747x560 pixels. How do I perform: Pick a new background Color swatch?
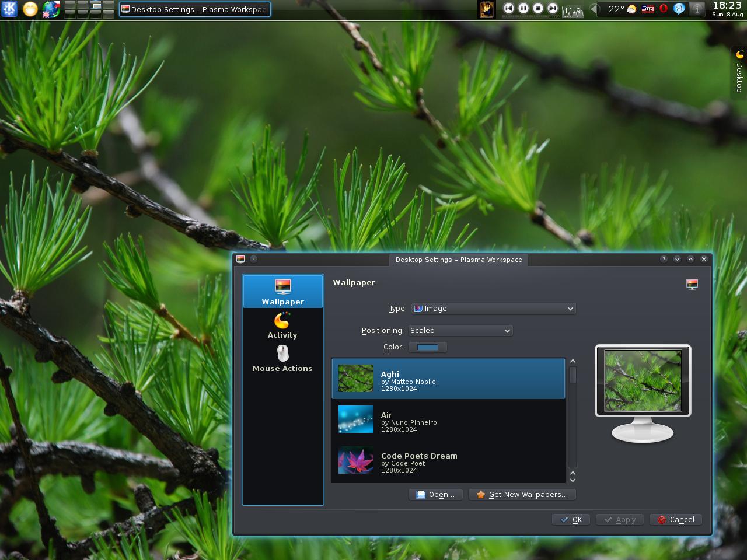[428, 347]
